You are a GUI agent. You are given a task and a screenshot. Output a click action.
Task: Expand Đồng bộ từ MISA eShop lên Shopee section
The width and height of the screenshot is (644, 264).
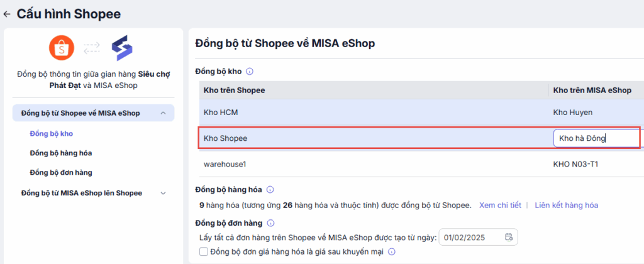coord(164,193)
